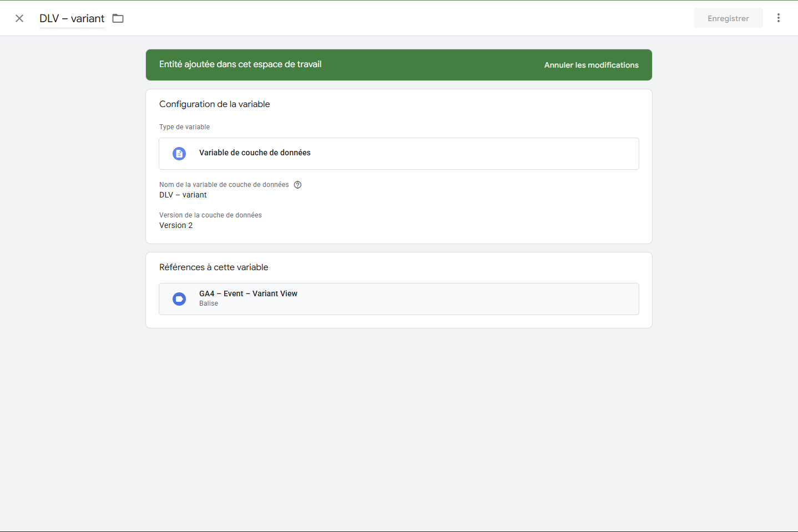Click the Version 2 value
This screenshot has height=532, width=798.
176,225
